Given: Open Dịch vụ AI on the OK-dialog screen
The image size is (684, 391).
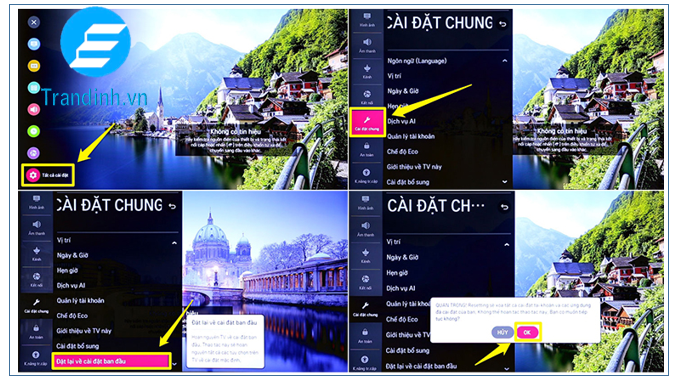Looking at the screenshot, I should point(401,288).
